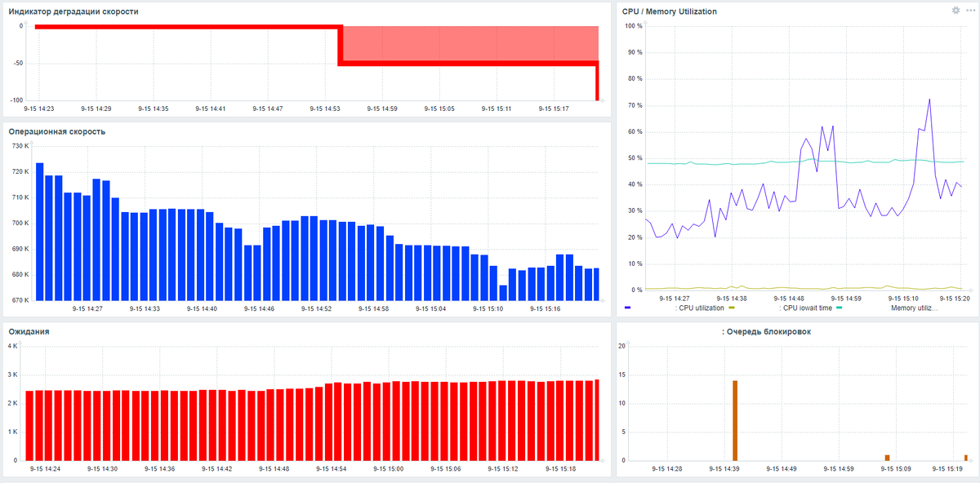Select the purple CPU utilization color marker
This screenshot has width=980, height=483.
point(627,306)
